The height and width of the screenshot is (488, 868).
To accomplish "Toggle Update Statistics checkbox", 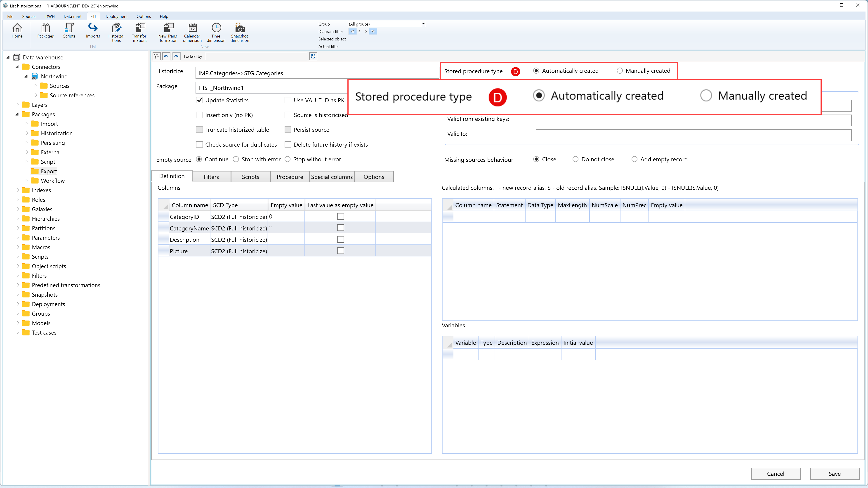I will coord(199,100).
